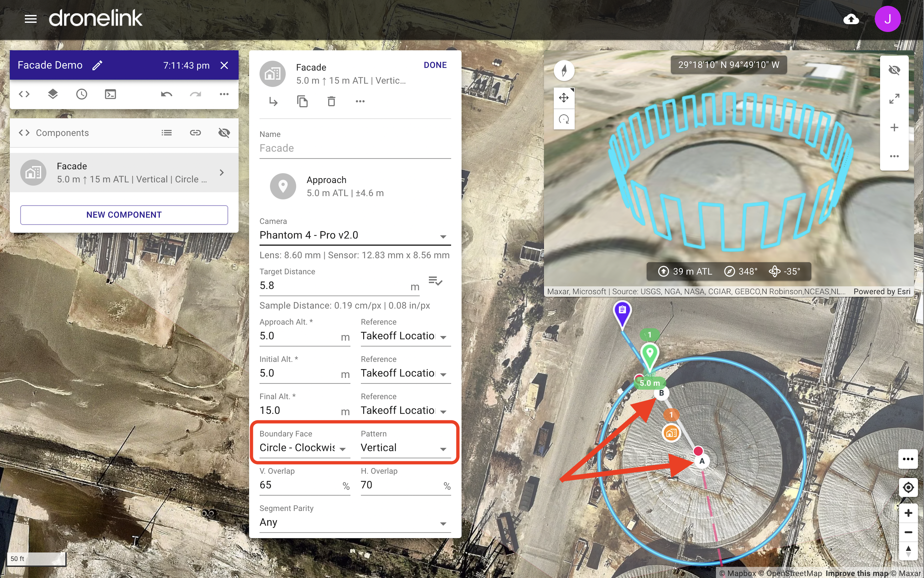Edit the Facade Demo plan name

point(97,65)
